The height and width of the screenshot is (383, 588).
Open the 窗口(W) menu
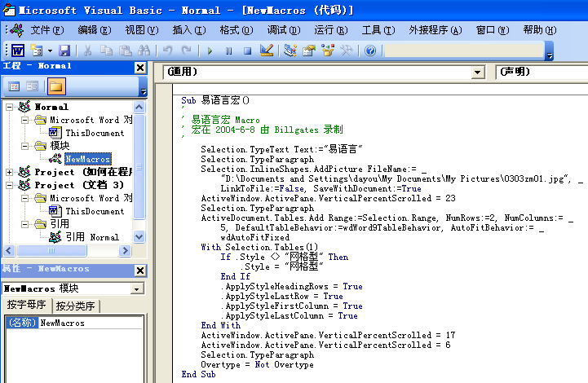(493, 30)
